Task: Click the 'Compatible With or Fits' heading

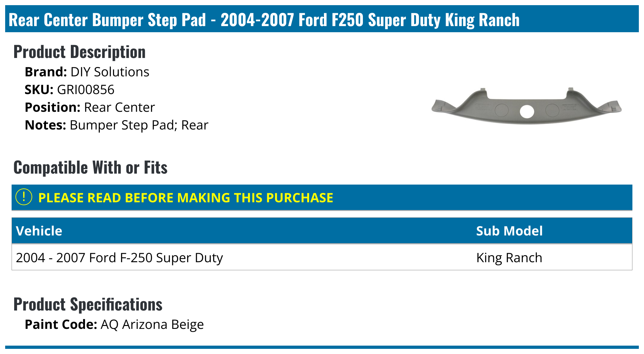Action: (x=90, y=167)
